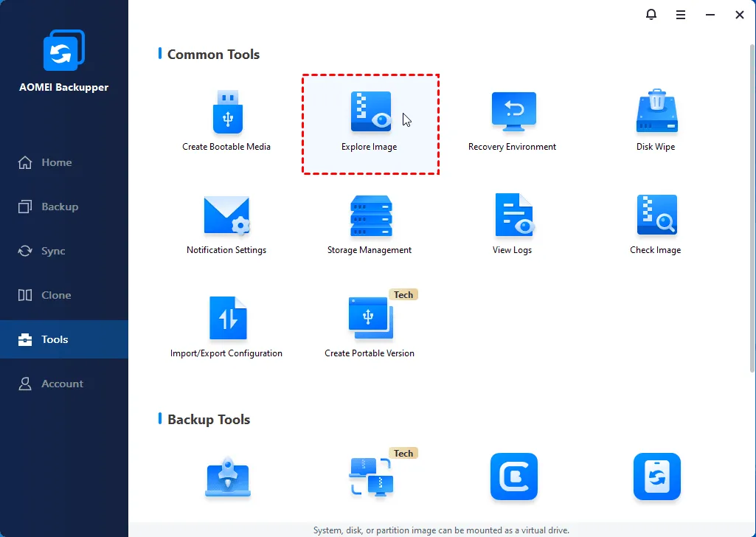Switch to the Backup section
The width and height of the screenshot is (756, 537).
[59, 207]
